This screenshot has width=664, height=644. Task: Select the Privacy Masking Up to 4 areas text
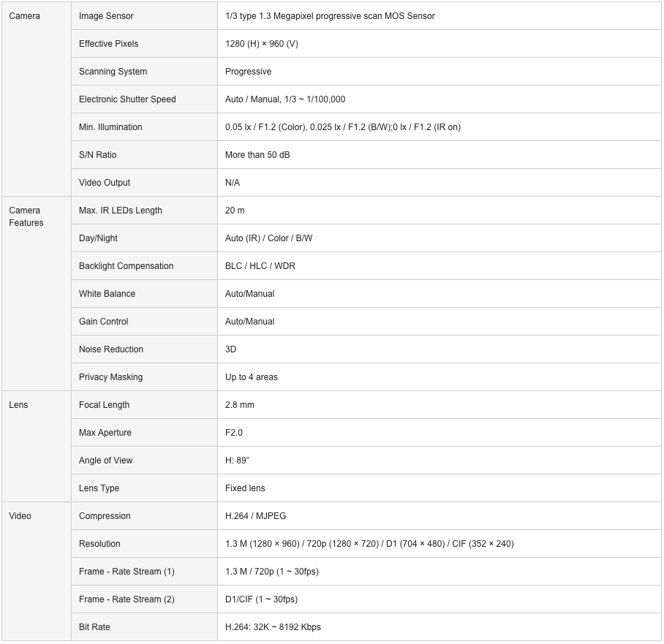click(x=251, y=377)
